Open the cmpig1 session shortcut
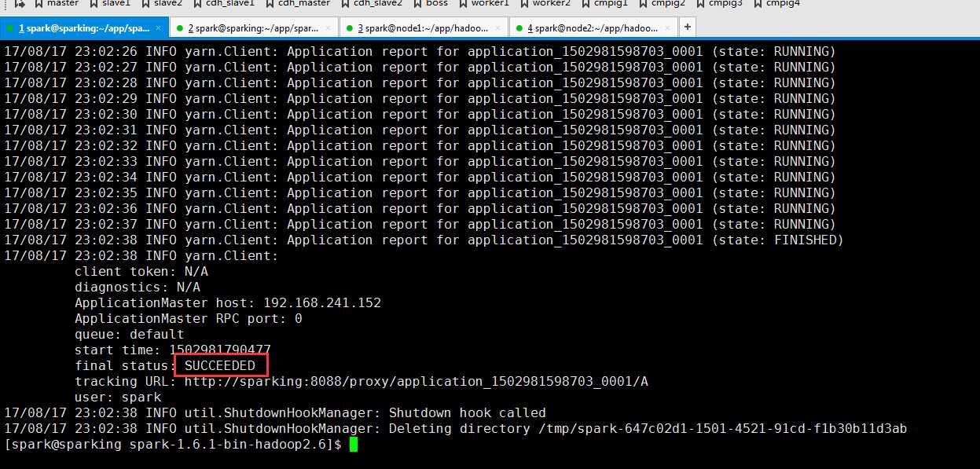Screen dimensions: 980x469 [x=604, y=3]
